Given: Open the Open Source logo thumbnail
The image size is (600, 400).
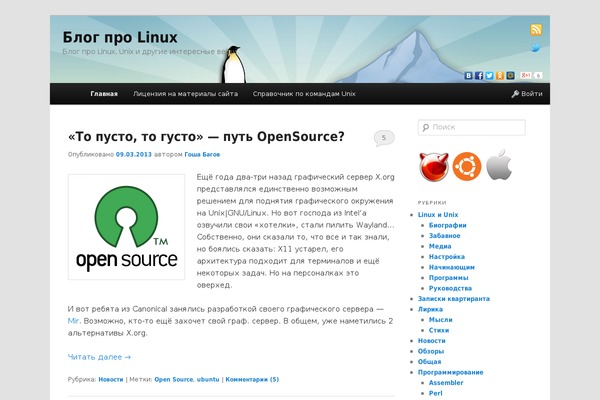Looking at the screenshot, I should (x=126, y=227).
